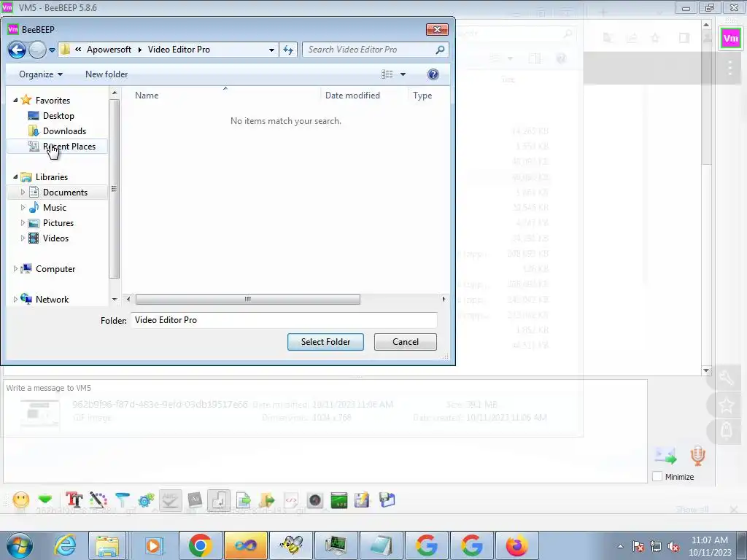Click the orange microphone voice message icon
This screenshot has height=560, width=747.
[697, 456]
